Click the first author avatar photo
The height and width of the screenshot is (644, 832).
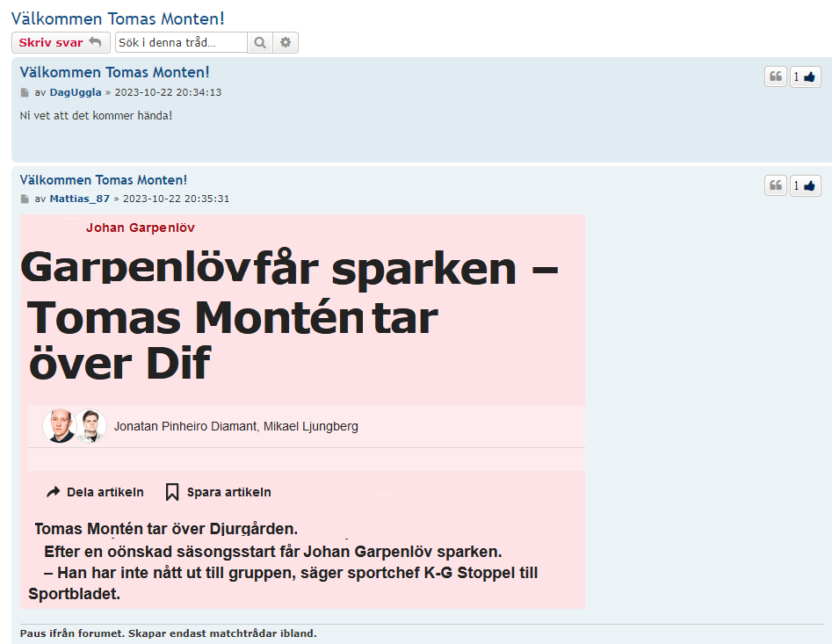tap(59, 425)
